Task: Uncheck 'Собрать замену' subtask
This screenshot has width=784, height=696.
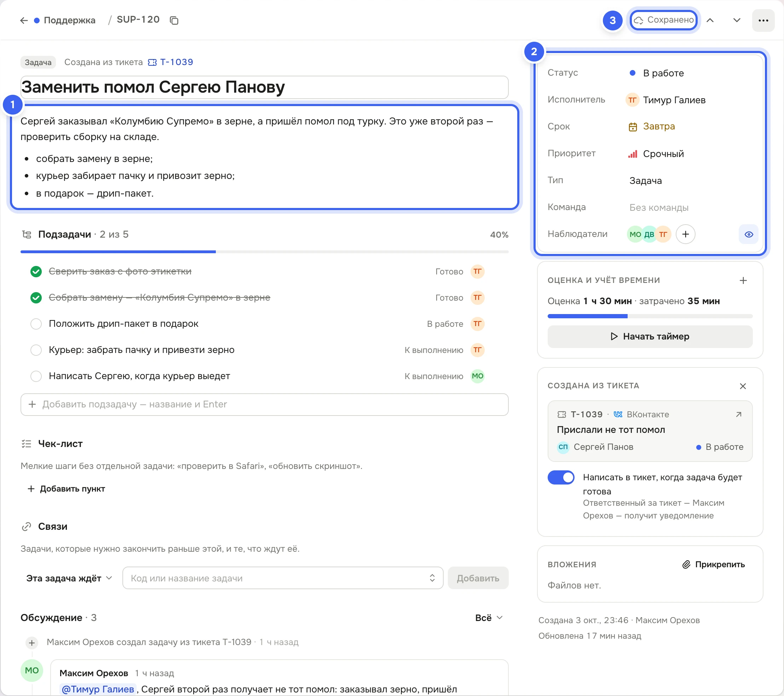Action: 36,297
